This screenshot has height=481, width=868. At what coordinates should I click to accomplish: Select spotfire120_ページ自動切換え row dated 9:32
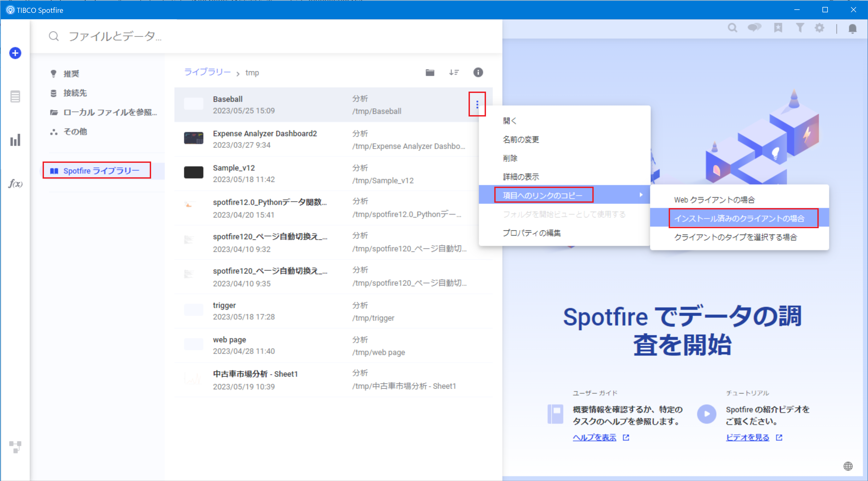tap(333, 242)
